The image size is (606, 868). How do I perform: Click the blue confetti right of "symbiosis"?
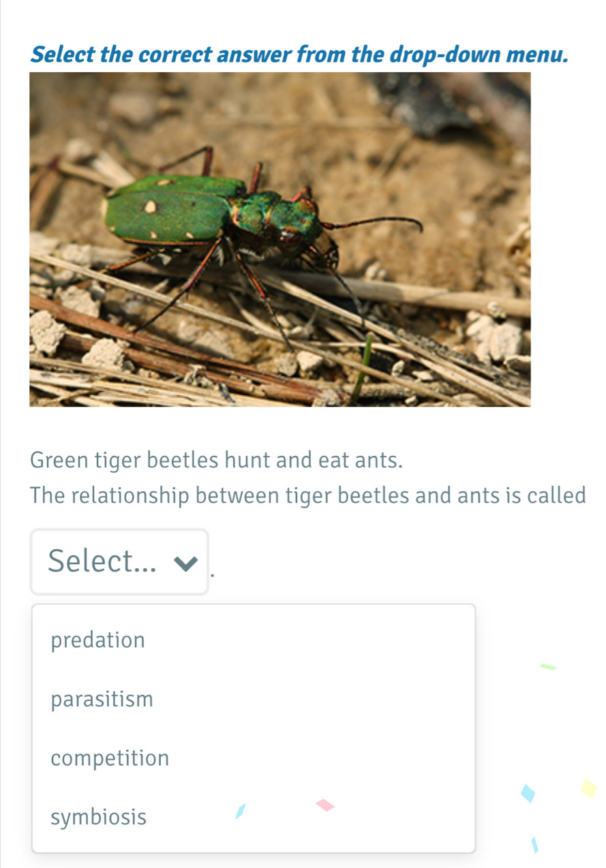(239, 811)
